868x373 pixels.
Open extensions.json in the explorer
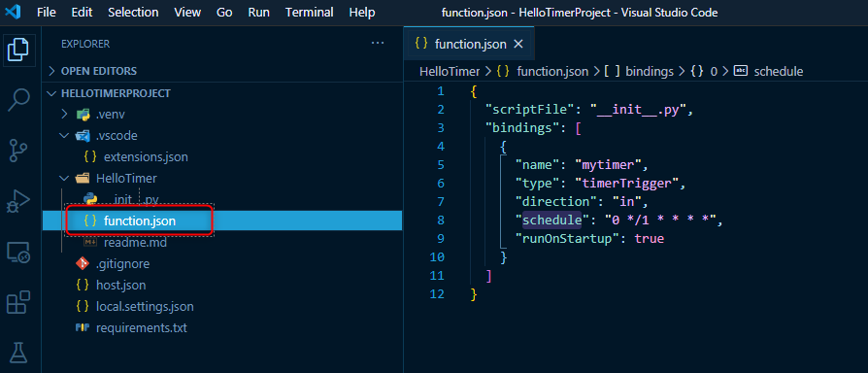(222, 157)
